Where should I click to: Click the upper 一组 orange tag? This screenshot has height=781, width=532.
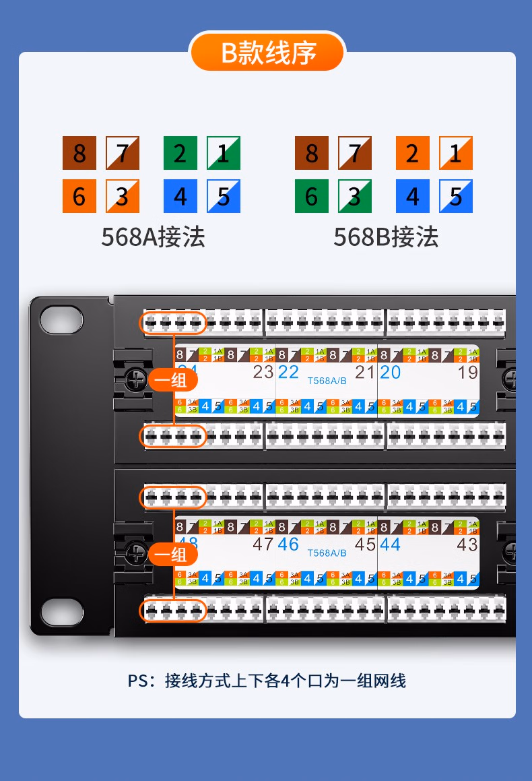pos(172,380)
